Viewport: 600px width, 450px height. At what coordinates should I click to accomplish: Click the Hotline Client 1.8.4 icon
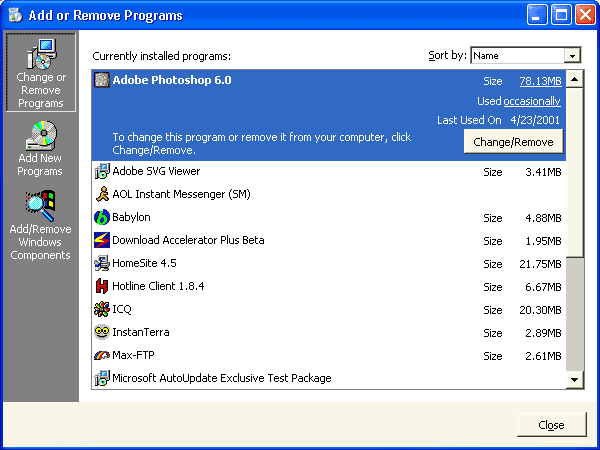[101, 286]
